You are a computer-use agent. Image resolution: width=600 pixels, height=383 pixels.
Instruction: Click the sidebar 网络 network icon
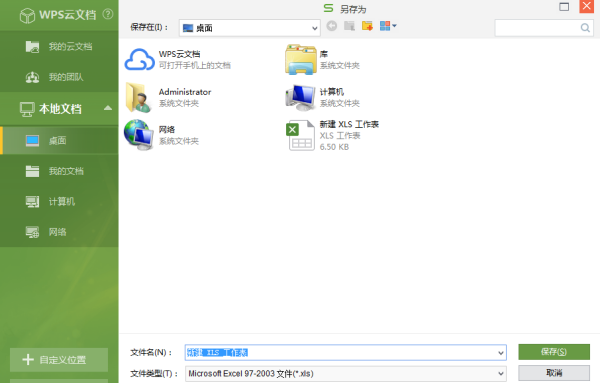[x=32, y=232]
